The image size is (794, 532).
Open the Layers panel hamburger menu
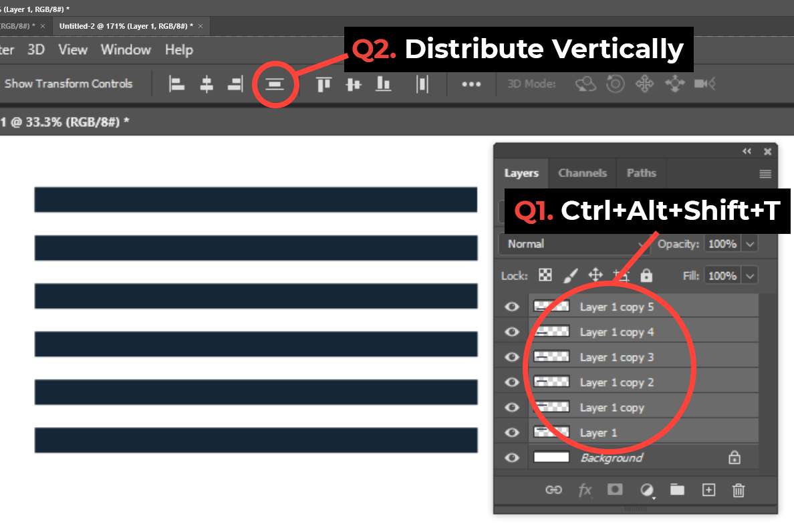[x=765, y=174]
